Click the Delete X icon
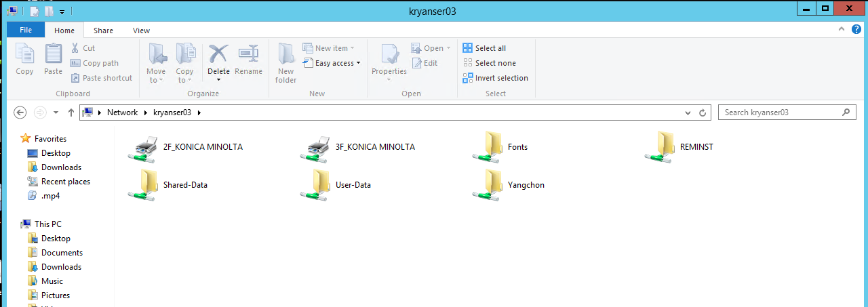The width and height of the screenshot is (868, 307). pos(218,54)
